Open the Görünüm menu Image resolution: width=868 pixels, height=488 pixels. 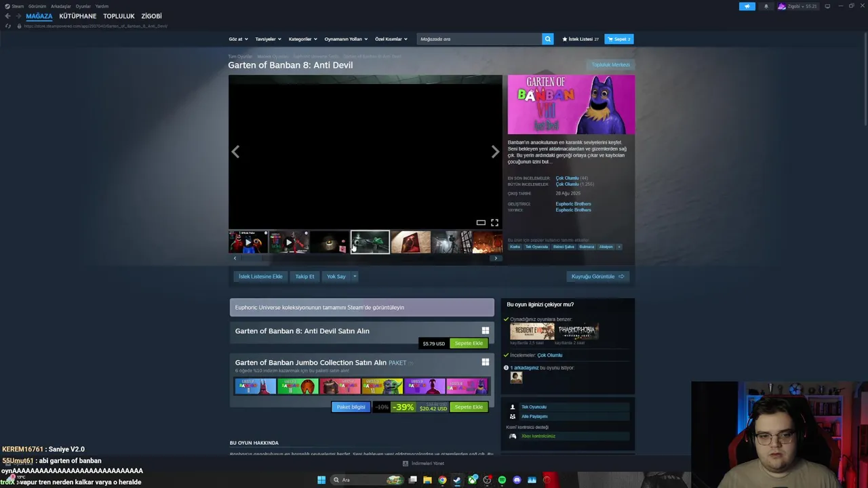[37, 6]
